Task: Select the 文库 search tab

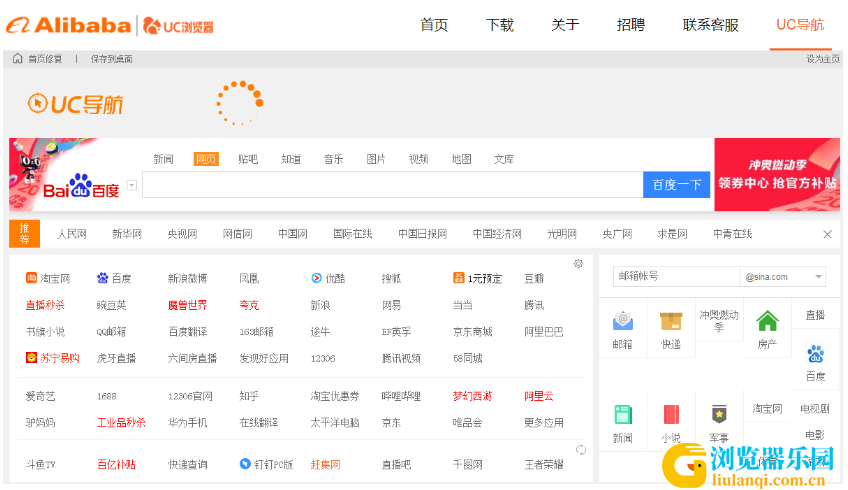Action: tap(504, 159)
